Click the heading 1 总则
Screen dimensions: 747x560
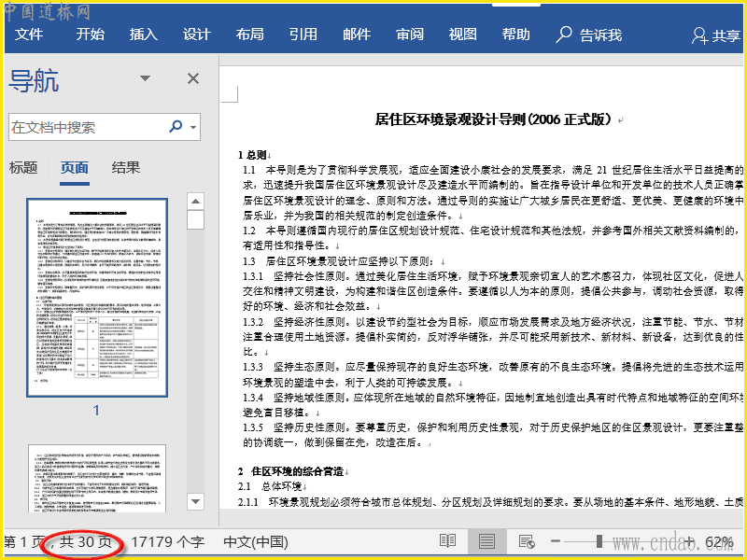[x=252, y=155]
